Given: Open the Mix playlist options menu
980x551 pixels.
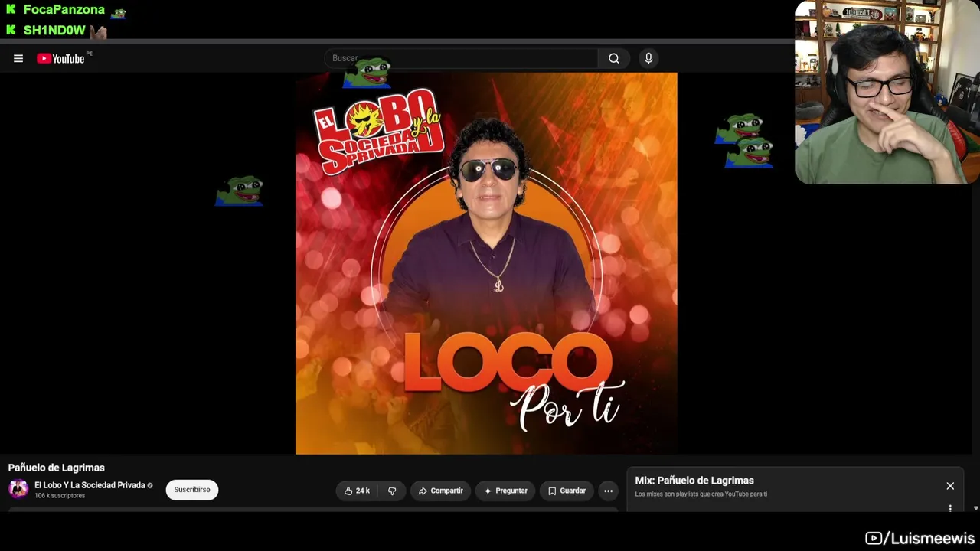Looking at the screenshot, I should point(950,508).
